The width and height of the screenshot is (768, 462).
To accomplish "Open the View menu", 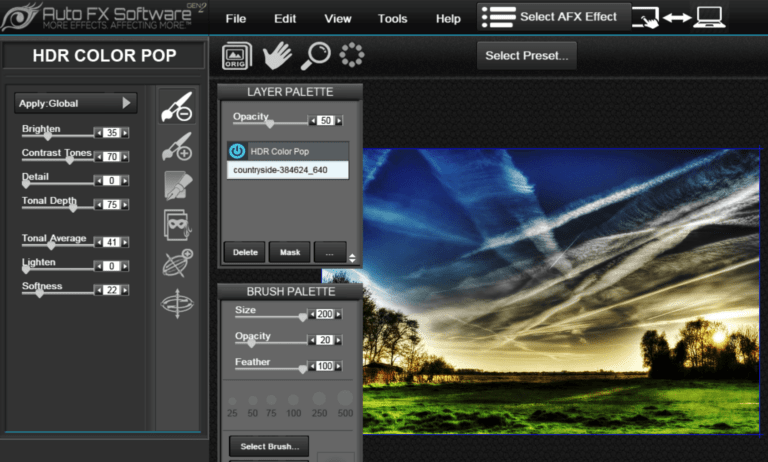I will tap(338, 18).
